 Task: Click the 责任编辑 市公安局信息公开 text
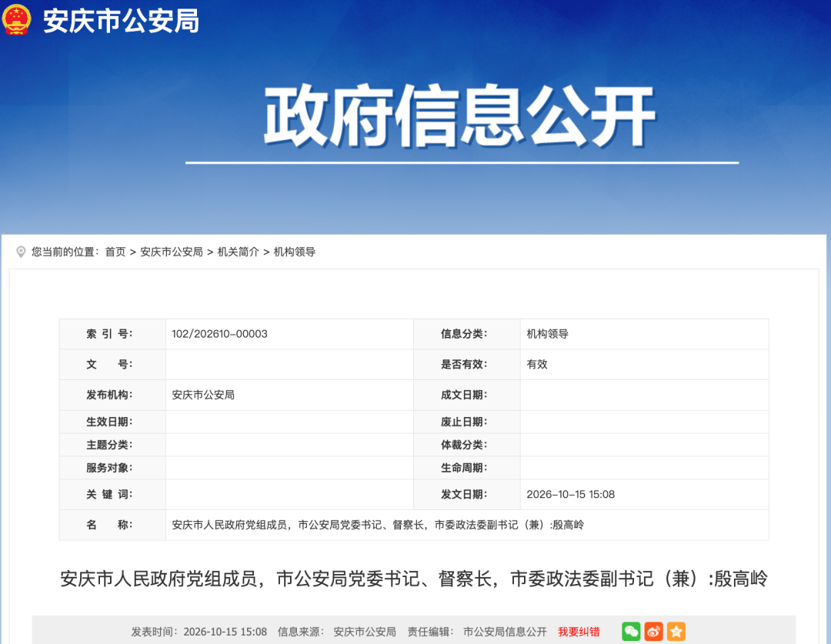tap(477, 632)
